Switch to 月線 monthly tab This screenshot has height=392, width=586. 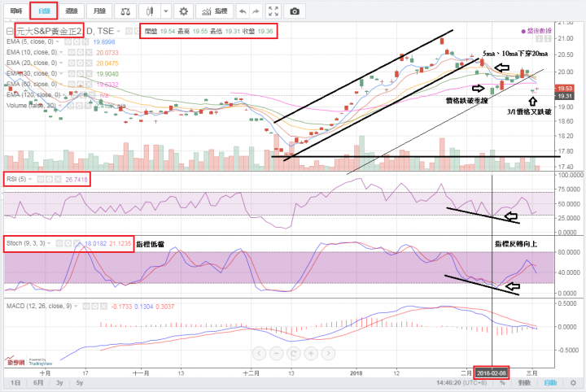pyautogui.click(x=99, y=11)
